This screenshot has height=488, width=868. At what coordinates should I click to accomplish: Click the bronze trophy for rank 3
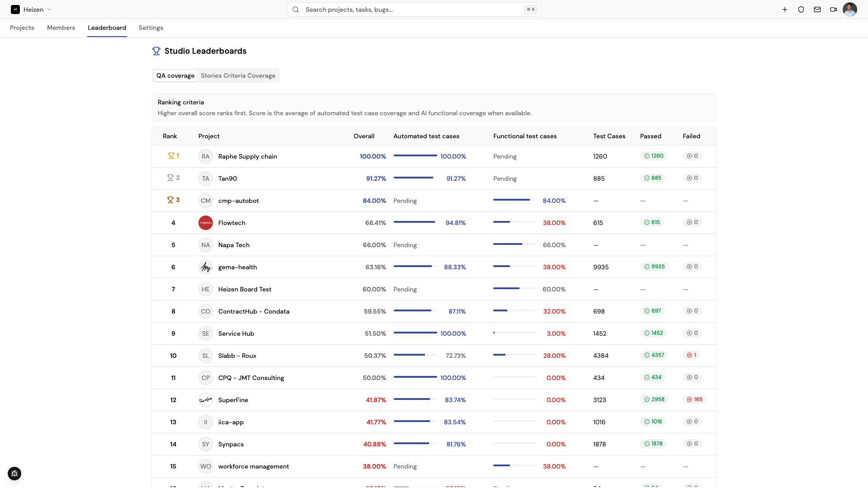click(x=170, y=200)
